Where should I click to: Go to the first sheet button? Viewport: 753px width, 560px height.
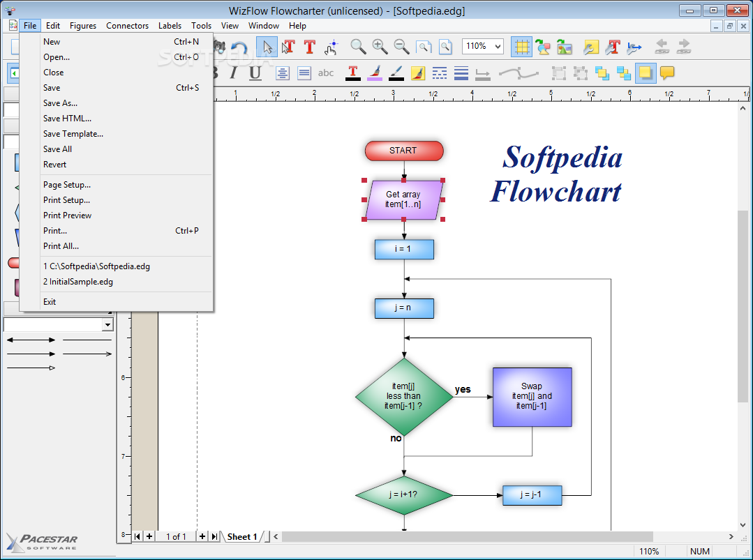point(137,536)
